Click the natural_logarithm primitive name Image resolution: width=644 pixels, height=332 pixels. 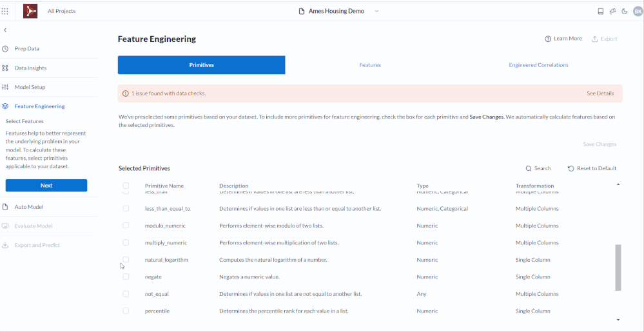166,260
